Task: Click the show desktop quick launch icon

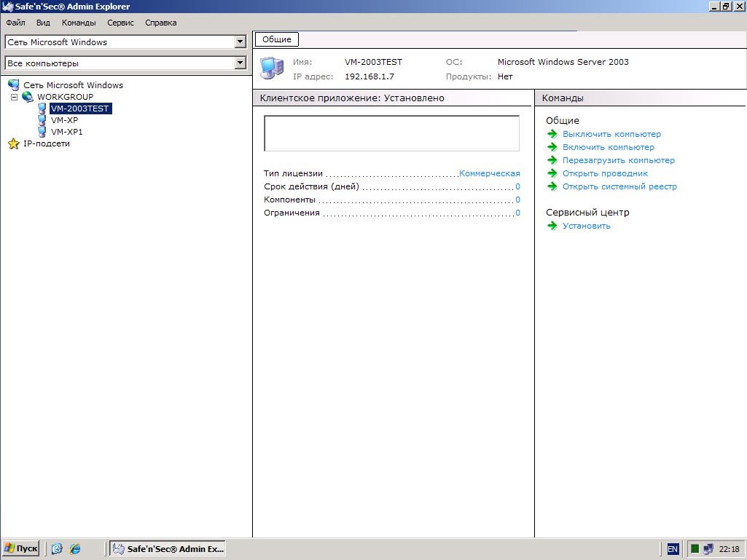Action: point(57,548)
